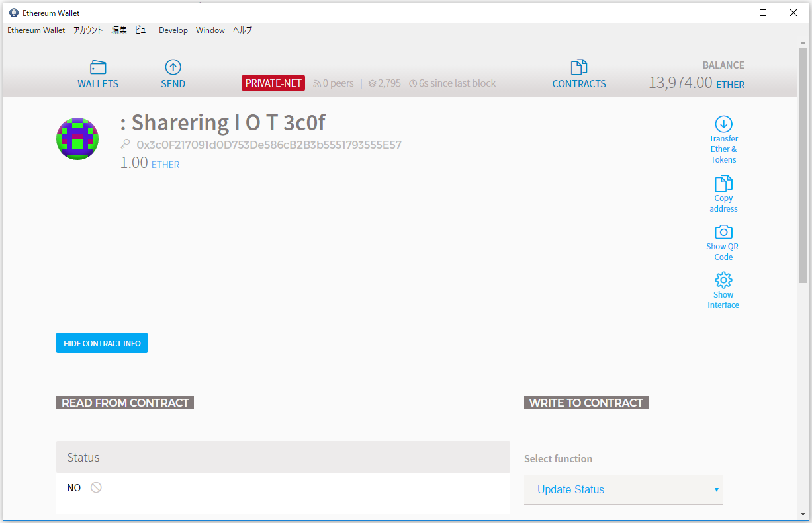Open the Contracts page
This screenshot has width=812, height=523.
tap(579, 75)
